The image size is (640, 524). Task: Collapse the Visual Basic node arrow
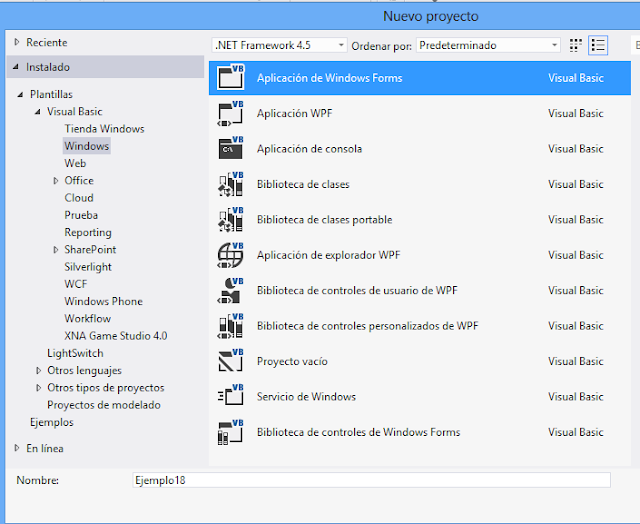(x=38, y=111)
